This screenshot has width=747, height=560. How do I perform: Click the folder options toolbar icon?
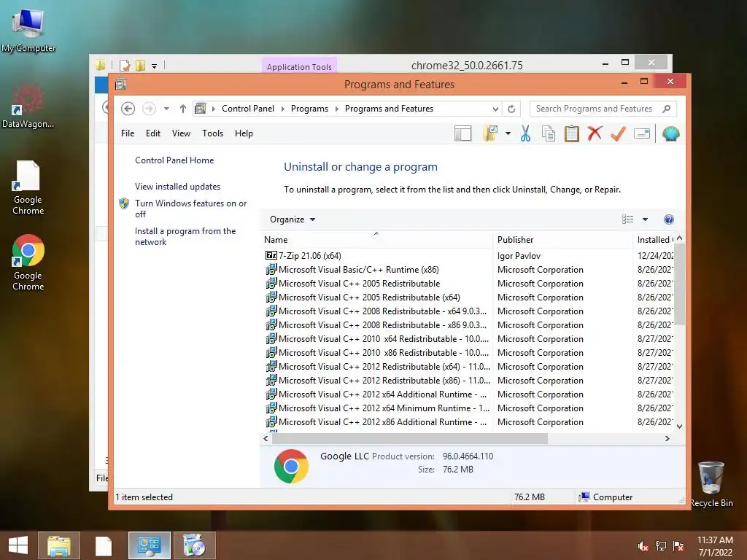click(490, 134)
